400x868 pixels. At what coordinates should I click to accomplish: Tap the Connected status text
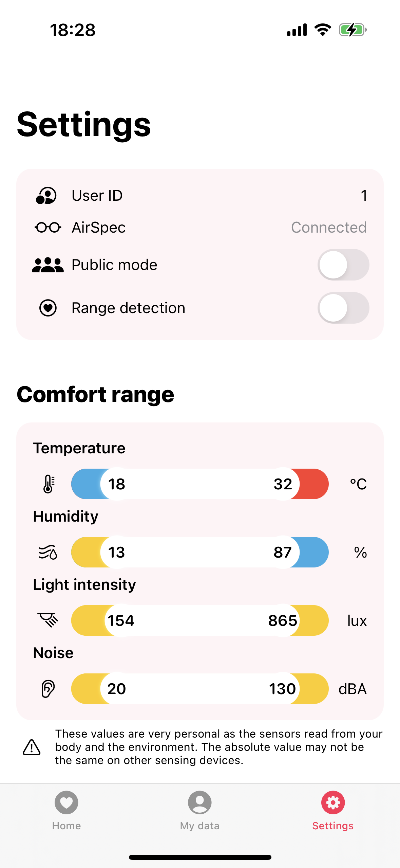(328, 227)
